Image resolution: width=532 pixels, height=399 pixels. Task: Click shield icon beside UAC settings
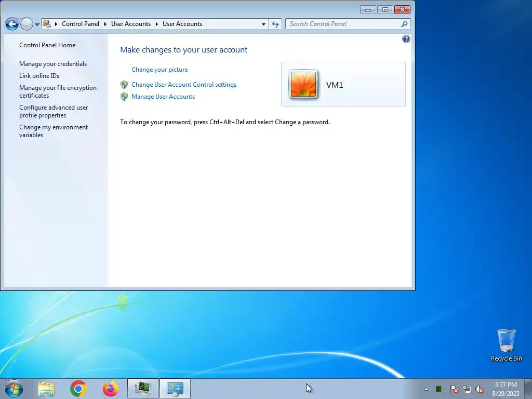tap(124, 85)
